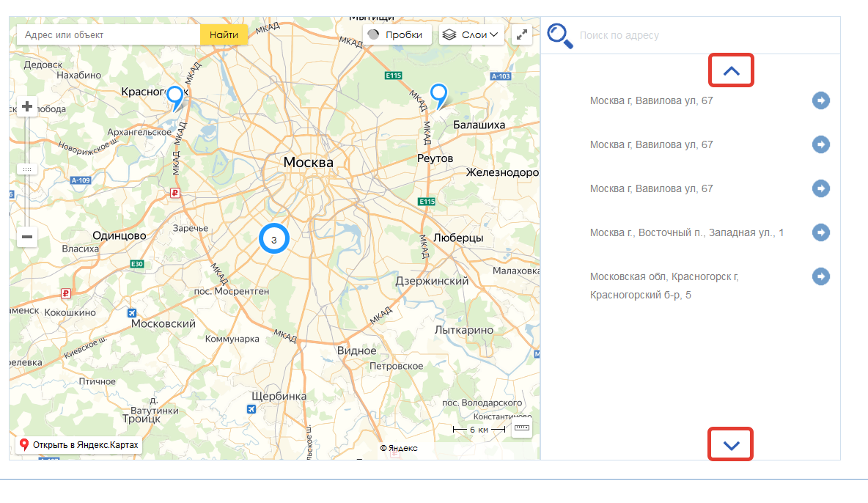Click the ruble icon on western МКАД
Viewport: 868px width, 503px height.
[175, 194]
